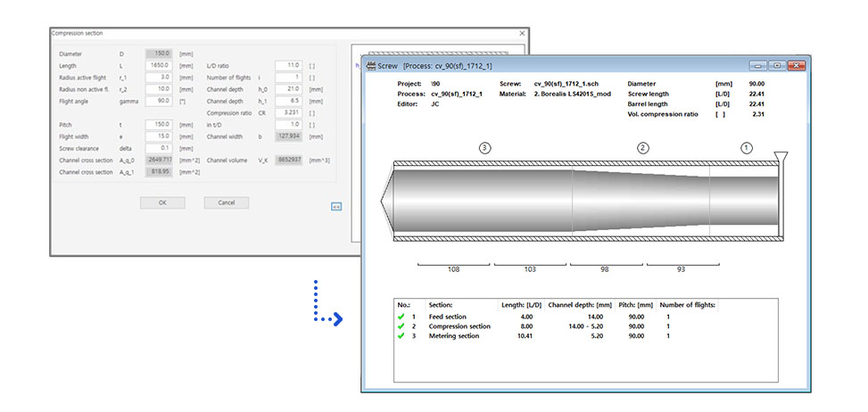The height and width of the screenshot is (412, 868).
Task: Click the collapse double-arrow button
Action: point(336,206)
